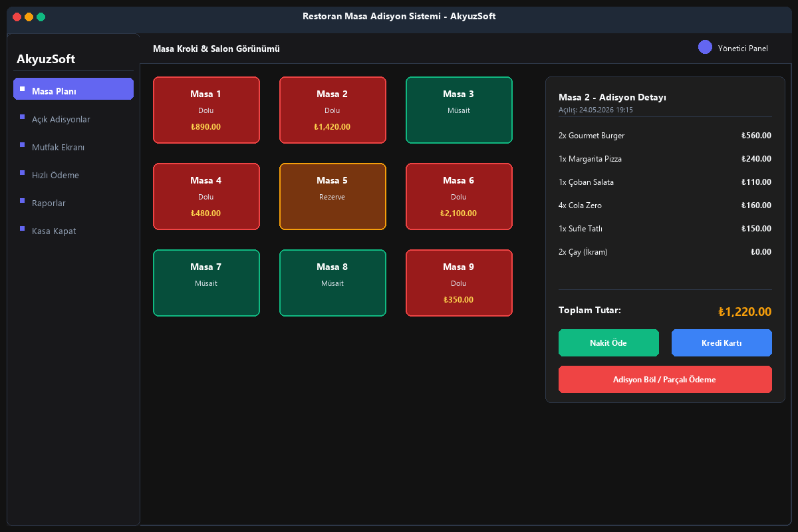This screenshot has height=532, width=798.
Task: Click the ₺0.00 price value
Action: pyautogui.click(x=761, y=252)
